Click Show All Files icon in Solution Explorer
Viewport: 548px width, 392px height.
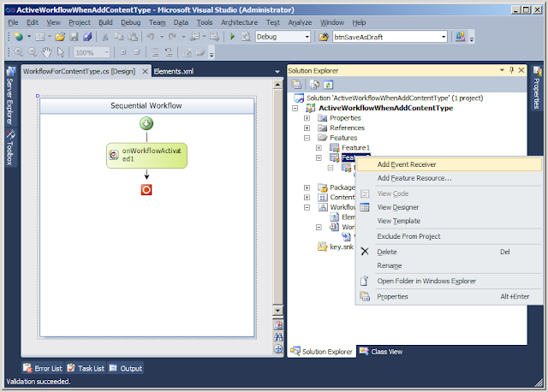314,85
